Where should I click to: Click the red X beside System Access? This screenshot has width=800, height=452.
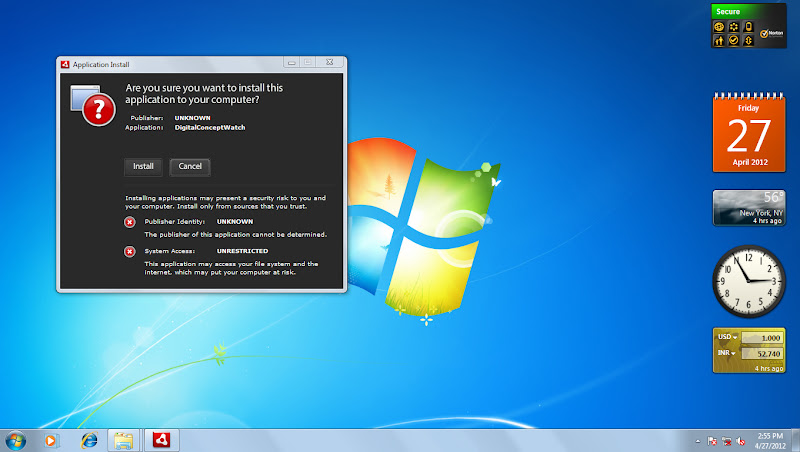(x=130, y=252)
